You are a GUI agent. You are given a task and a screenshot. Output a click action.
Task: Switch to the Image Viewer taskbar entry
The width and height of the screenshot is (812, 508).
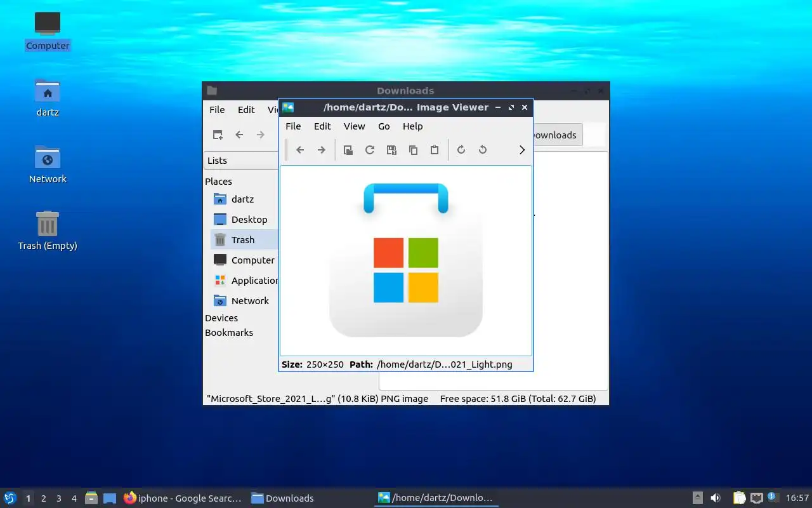point(436,498)
